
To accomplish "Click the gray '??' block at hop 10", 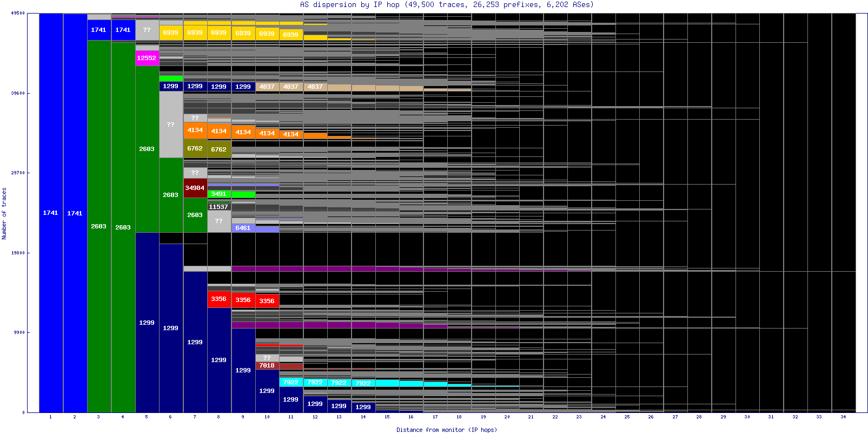I will [267, 358].
